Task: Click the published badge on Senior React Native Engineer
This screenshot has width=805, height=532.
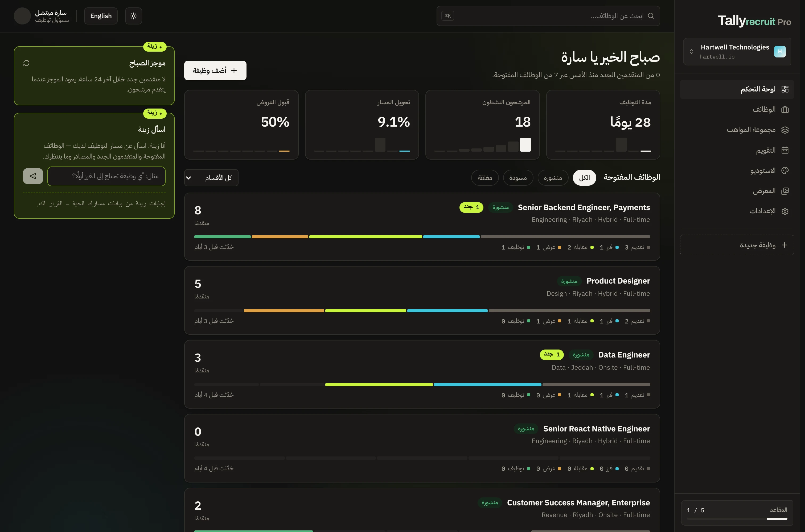Action: pyautogui.click(x=526, y=429)
